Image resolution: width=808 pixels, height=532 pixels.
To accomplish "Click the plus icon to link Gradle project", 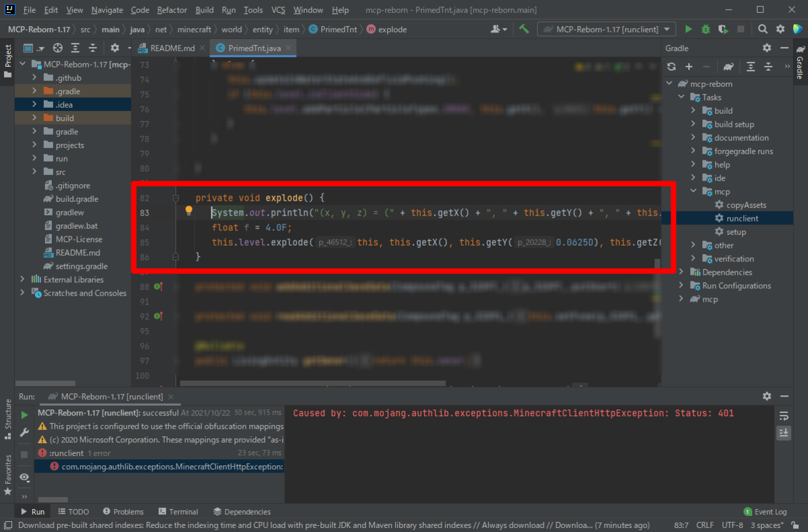I will tap(689, 66).
